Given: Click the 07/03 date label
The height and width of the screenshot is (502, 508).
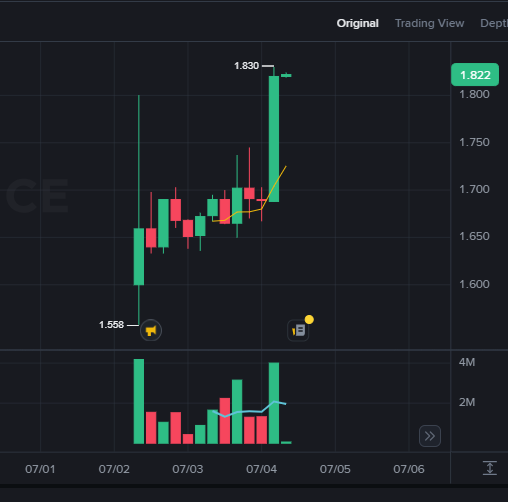Looking at the screenshot, I should click(x=188, y=469).
